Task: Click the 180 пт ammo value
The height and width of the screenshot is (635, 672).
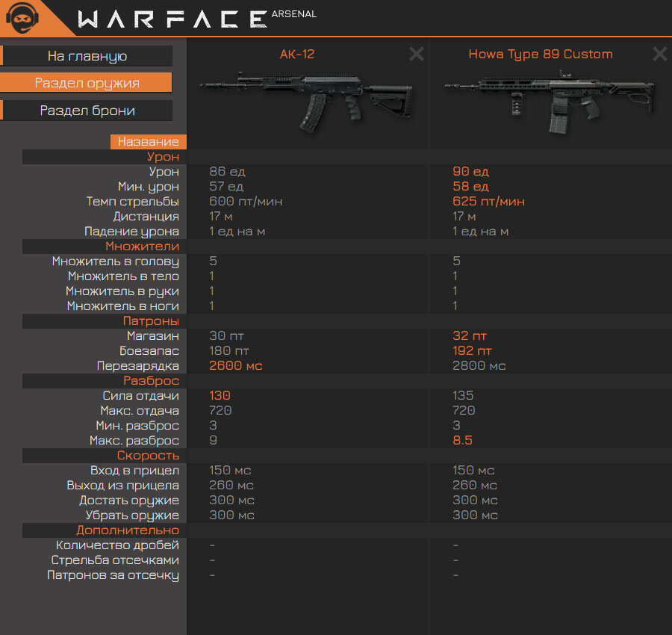Action: coord(229,350)
